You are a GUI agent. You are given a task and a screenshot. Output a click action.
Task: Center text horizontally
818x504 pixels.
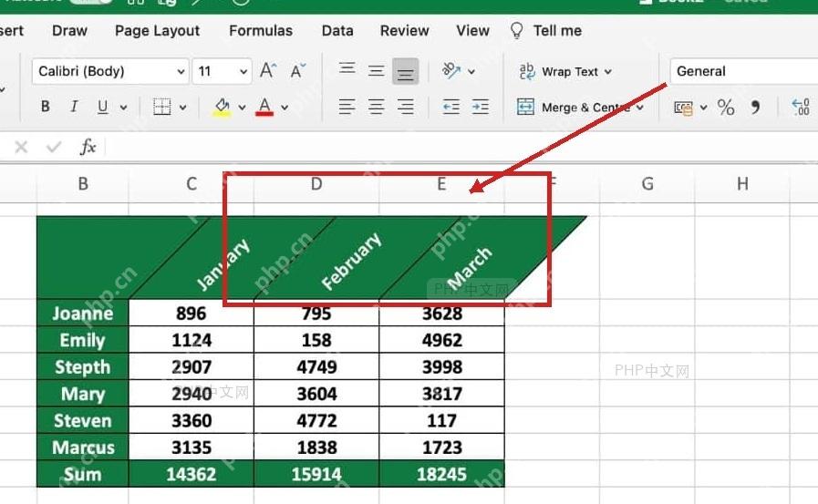[376, 107]
